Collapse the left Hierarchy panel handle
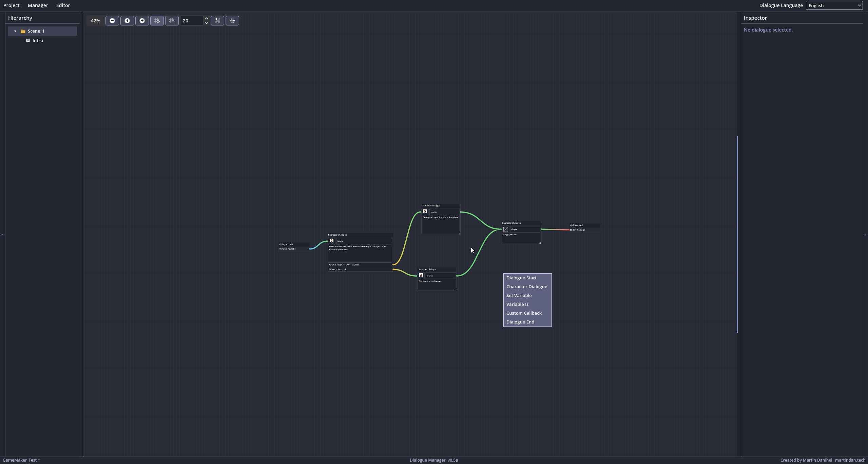 (2, 235)
